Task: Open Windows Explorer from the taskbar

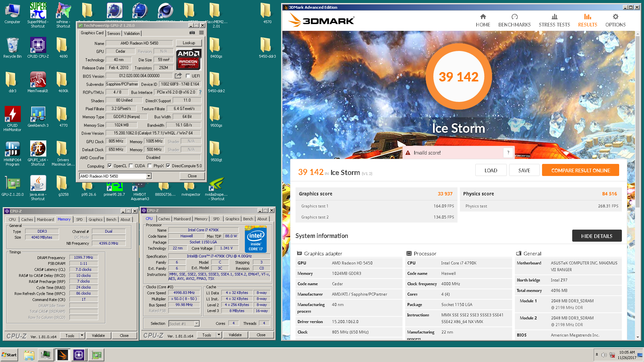Action: (29, 355)
